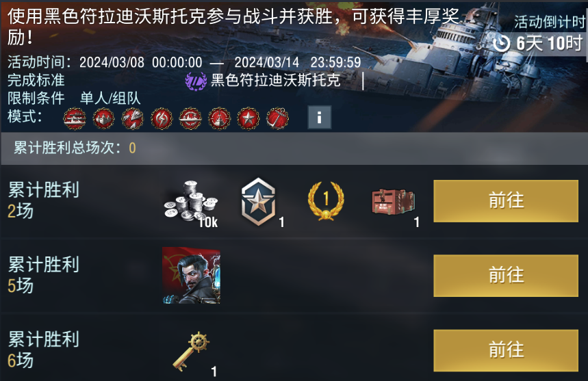The width and height of the screenshot is (588, 381).
Task: Click 前往 for the 2场 wins row
Action: [506, 201]
